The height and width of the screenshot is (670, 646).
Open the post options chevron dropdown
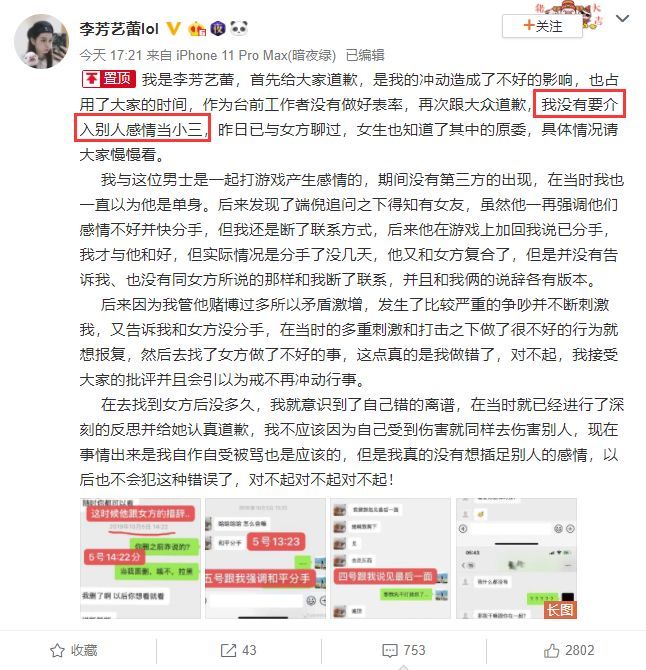[x=622, y=18]
